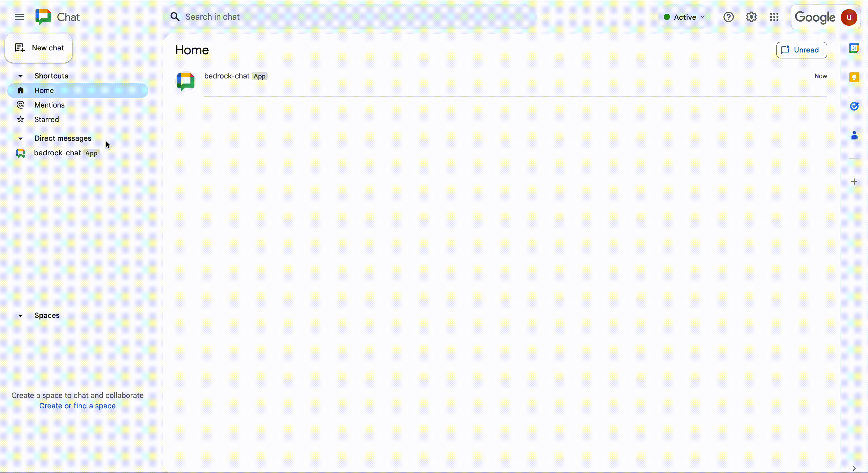Open the Active status dropdown
This screenshot has width=868, height=473.
[x=684, y=17]
